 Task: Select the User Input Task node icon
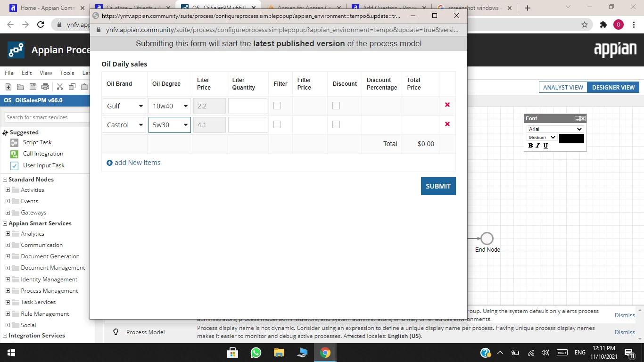click(x=14, y=165)
